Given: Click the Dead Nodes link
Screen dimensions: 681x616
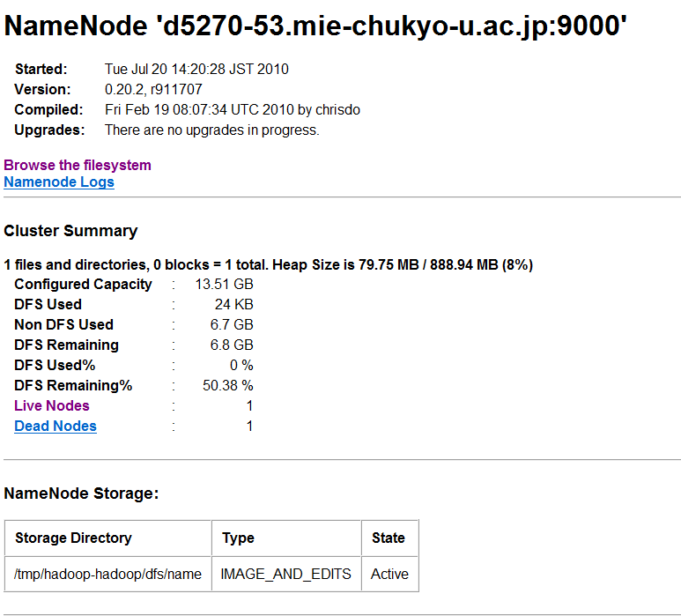Looking at the screenshot, I should tap(56, 426).
